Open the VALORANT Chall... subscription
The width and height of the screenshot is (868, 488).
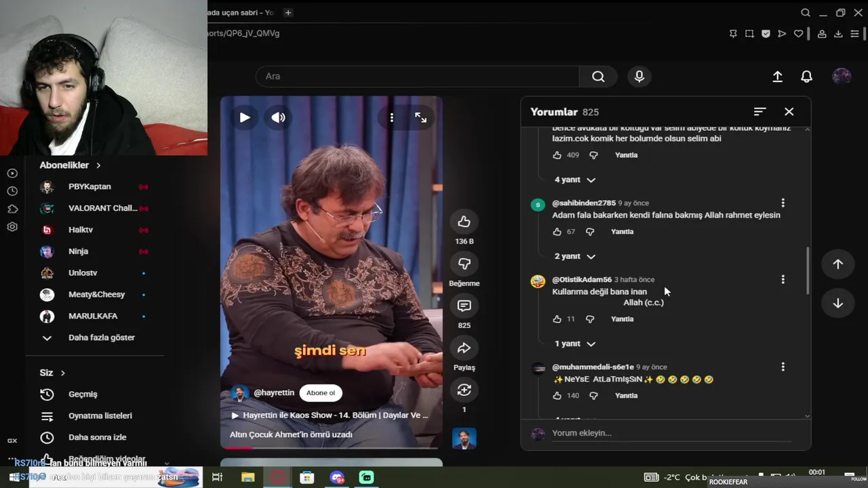pyautogui.click(x=95, y=209)
